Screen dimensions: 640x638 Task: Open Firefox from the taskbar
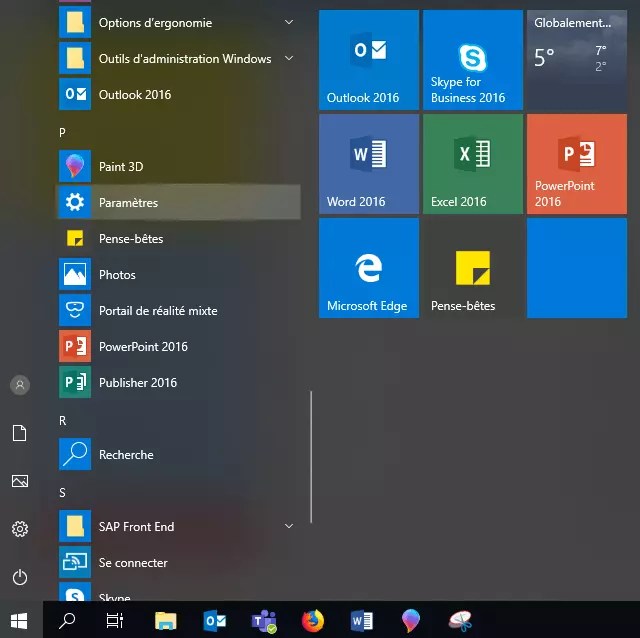click(313, 621)
